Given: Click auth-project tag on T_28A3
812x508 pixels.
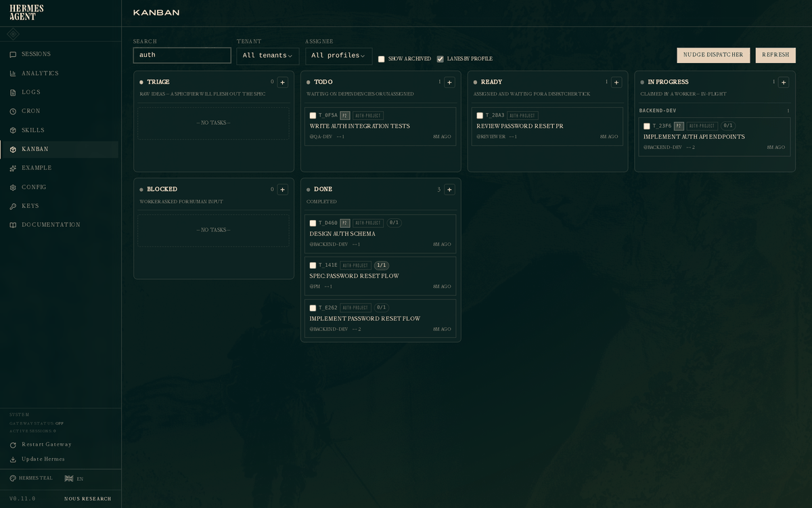Looking at the screenshot, I should 522,116.
